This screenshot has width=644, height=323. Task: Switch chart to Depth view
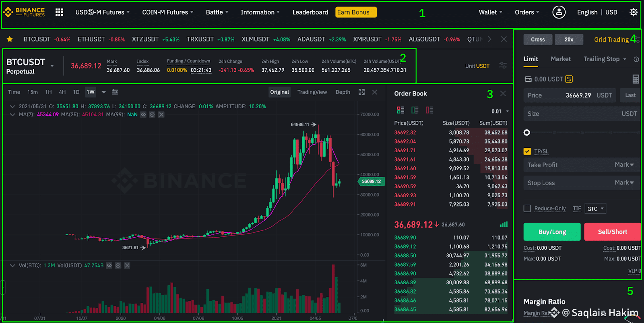(343, 92)
